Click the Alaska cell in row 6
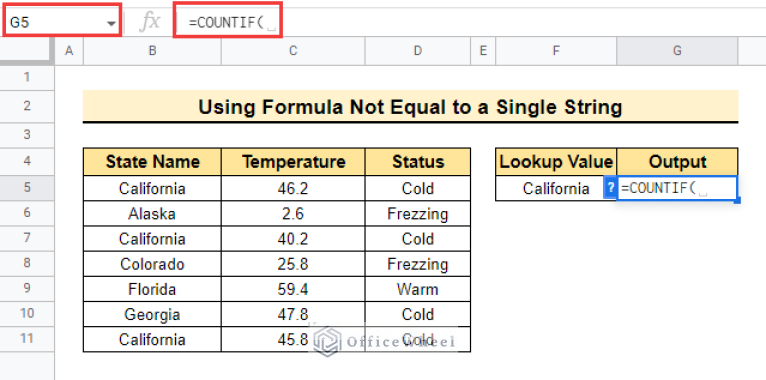The image size is (766, 380). click(x=152, y=213)
